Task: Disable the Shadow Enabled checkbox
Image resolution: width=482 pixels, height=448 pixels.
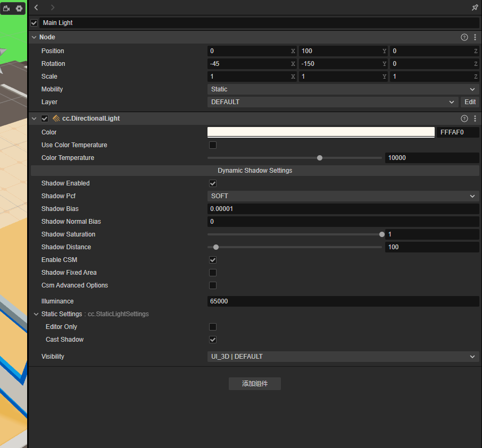Action: pyautogui.click(x=213, y=183)
